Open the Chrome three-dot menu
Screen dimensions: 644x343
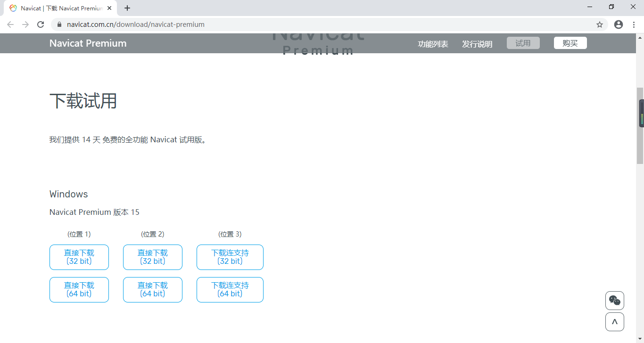tap(634, 24)
